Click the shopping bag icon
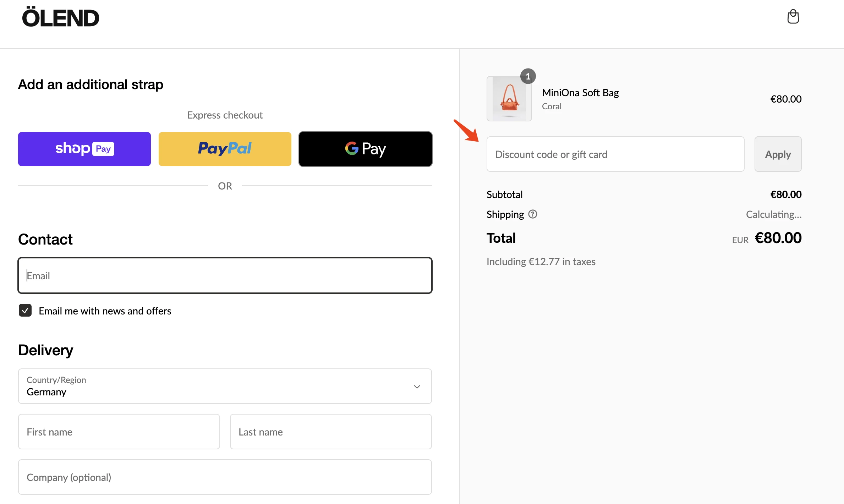The width and height of the screenshot is (844, 504). click(793, 16)
